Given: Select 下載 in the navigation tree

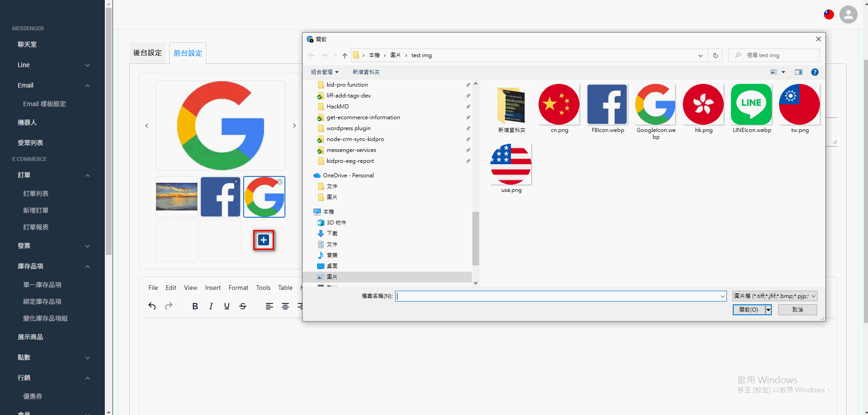Looking at the screenshot, I should pyautogui.click(x=332, y=234).
